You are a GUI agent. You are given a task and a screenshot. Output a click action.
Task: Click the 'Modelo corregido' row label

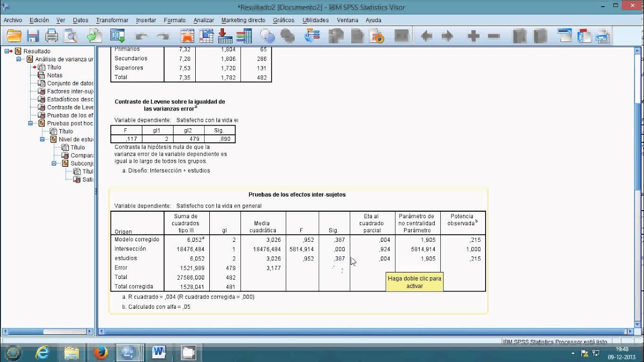tap(137, 239)
